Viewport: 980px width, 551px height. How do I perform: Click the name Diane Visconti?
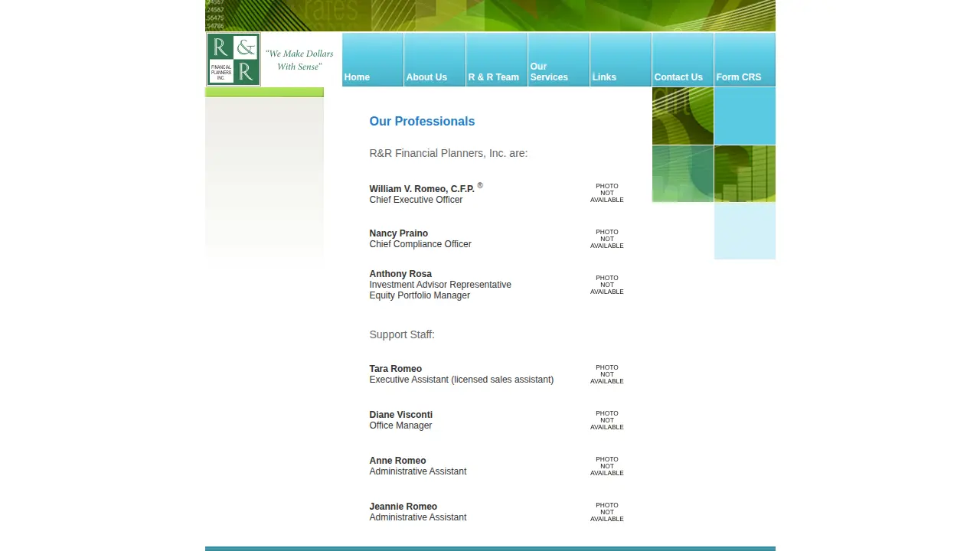tap(401, 415)
